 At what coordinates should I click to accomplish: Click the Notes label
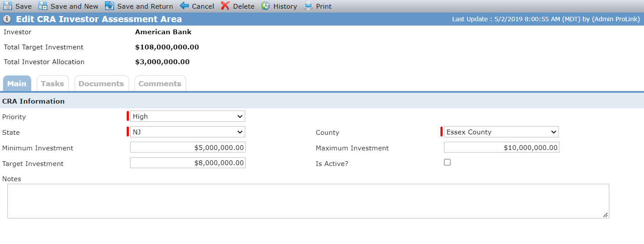click(x=12, y=179)
